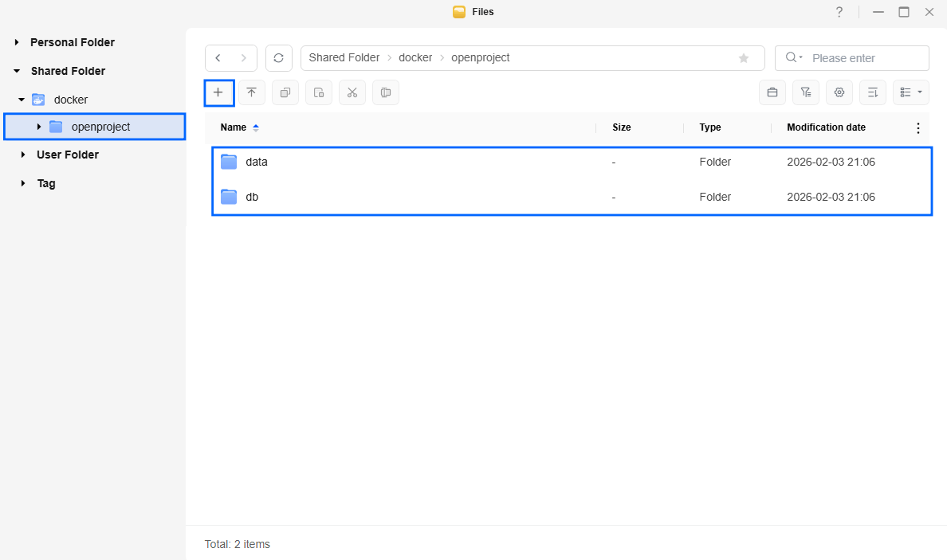This screenshot has width=947, height=560.
Task: Sort by the Name column header
Action: 234,127
